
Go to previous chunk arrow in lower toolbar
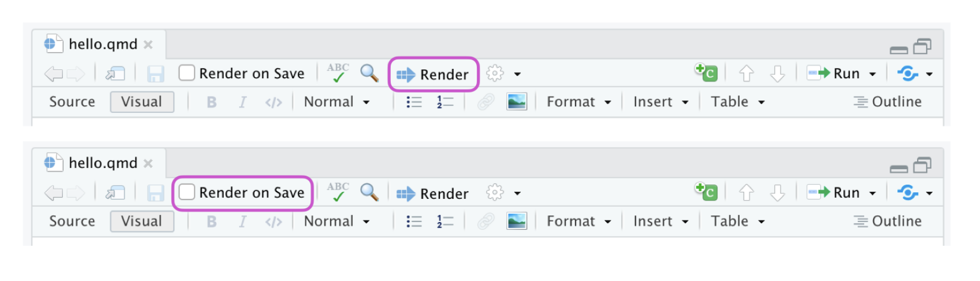746,193
